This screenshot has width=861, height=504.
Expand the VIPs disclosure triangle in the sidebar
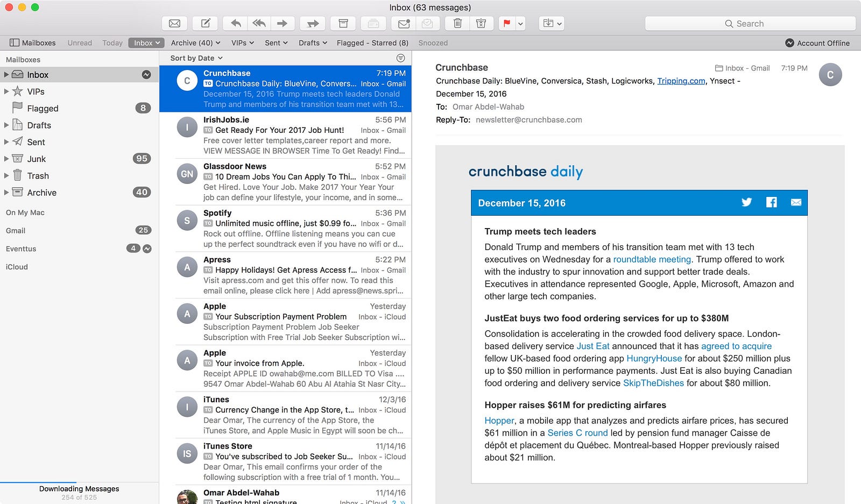(x=6, y=91)
